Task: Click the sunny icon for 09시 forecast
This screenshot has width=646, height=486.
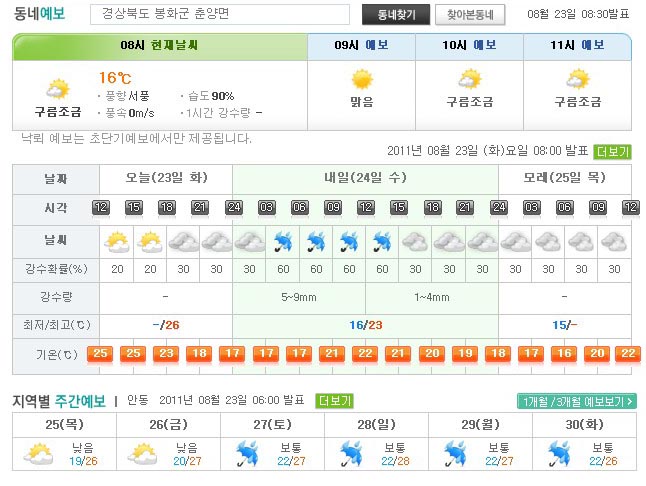Action: pos(361,79)
